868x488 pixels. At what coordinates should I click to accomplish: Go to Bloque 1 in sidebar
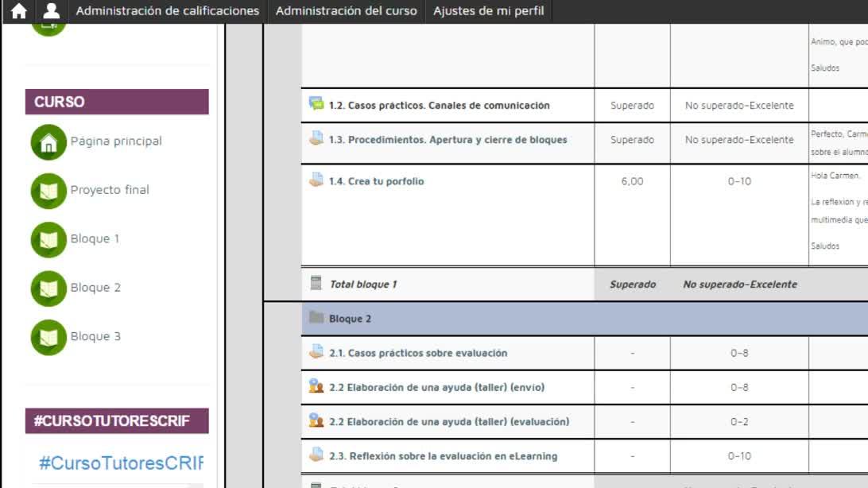point(95,238)
